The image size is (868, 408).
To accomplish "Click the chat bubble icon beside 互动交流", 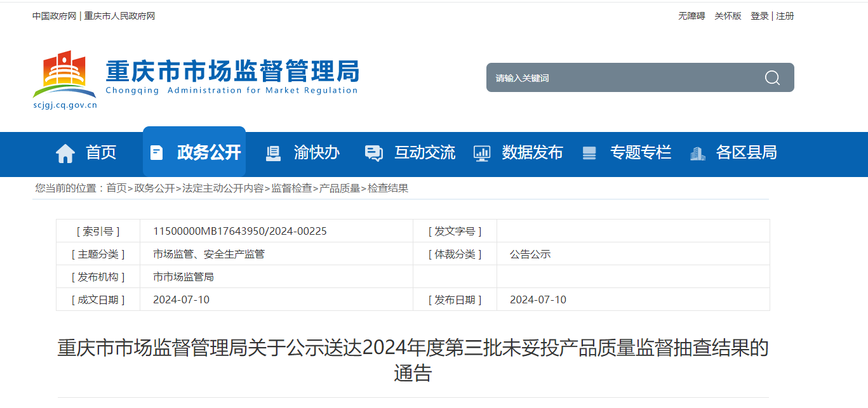I will click(x=373, y=153).
